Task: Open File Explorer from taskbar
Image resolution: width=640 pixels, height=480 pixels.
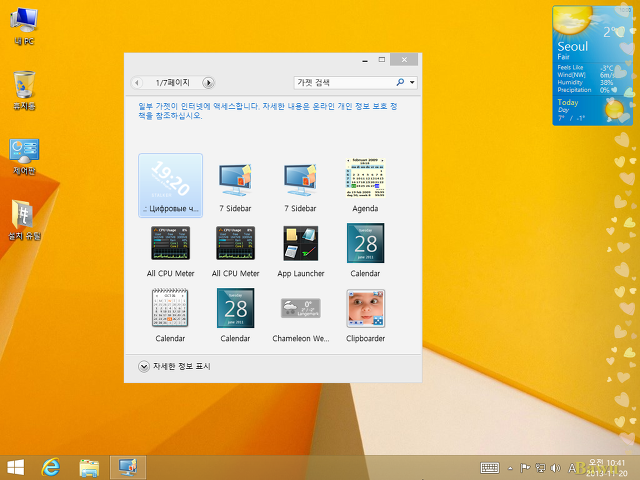Action: (89, 467)
